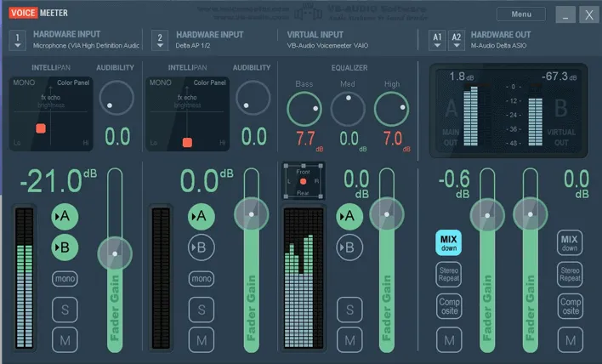Enable Stereo Repeat on virtual output B

point(570,274)
